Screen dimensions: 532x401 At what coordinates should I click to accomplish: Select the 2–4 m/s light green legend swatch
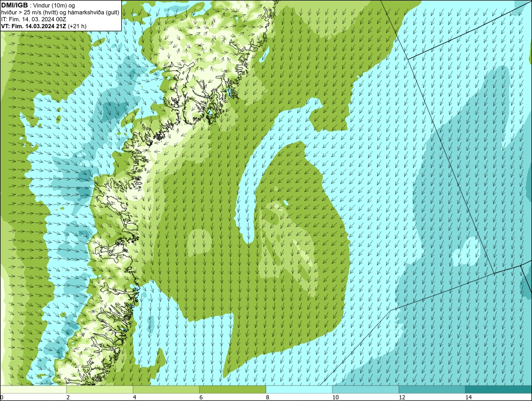(x=100, y=389)
